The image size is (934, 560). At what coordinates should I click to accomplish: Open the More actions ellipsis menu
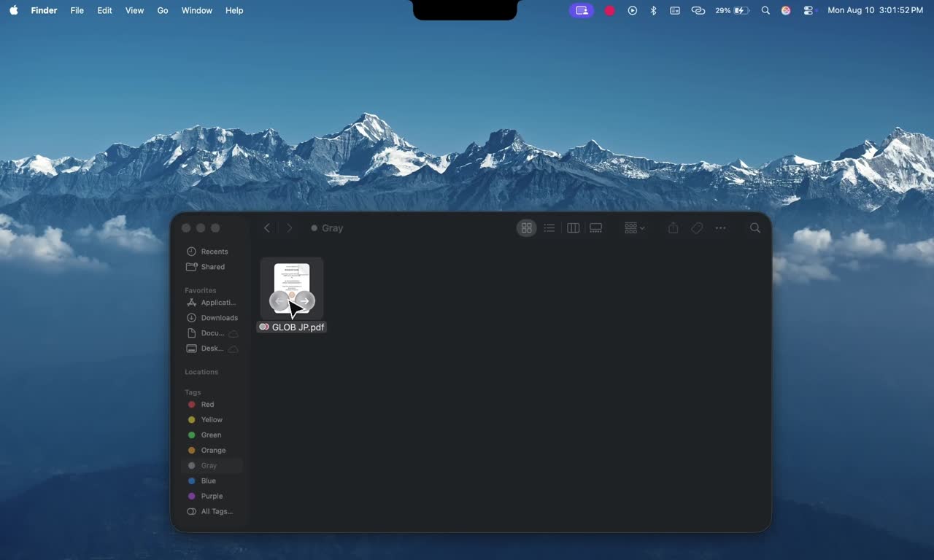click(720, 228)
